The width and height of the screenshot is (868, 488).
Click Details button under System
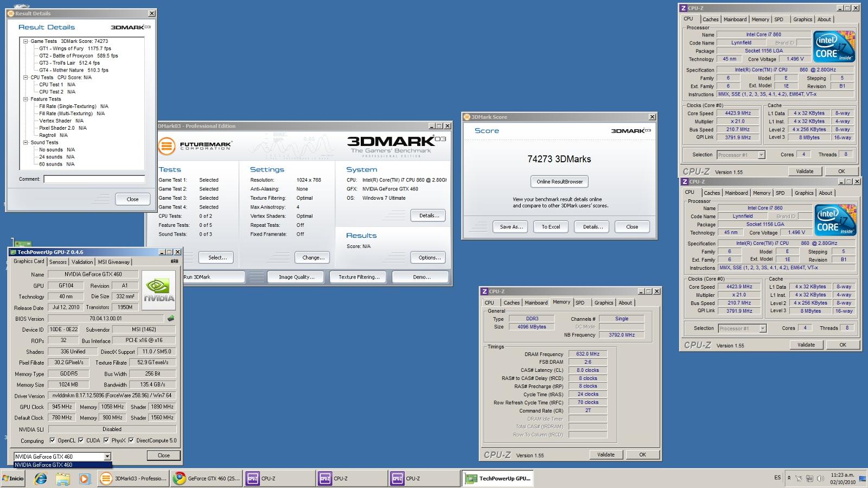tap(429, 216)
